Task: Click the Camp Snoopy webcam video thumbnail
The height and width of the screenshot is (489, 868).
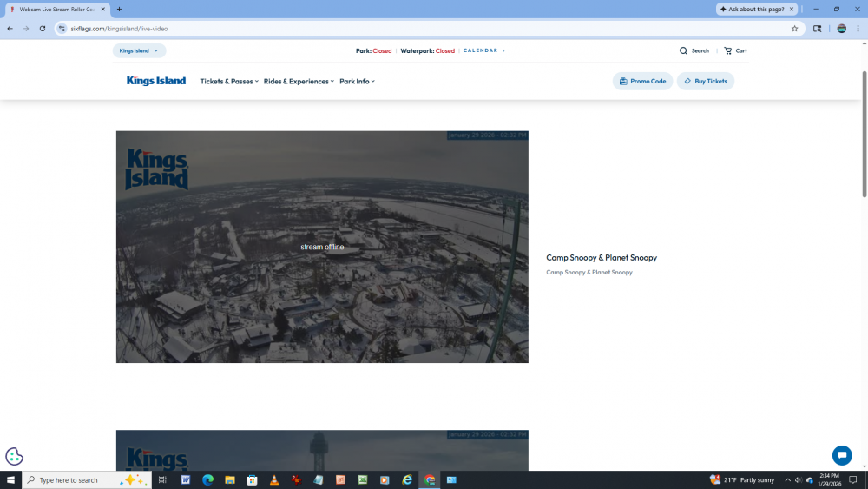Action: click(x=322, y=247)
